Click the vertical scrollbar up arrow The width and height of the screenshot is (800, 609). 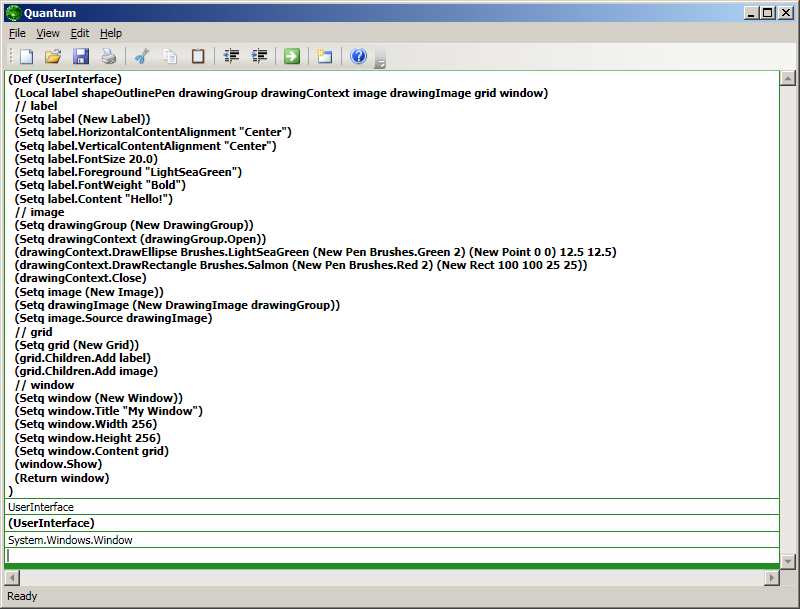click(x=788, y=78)
